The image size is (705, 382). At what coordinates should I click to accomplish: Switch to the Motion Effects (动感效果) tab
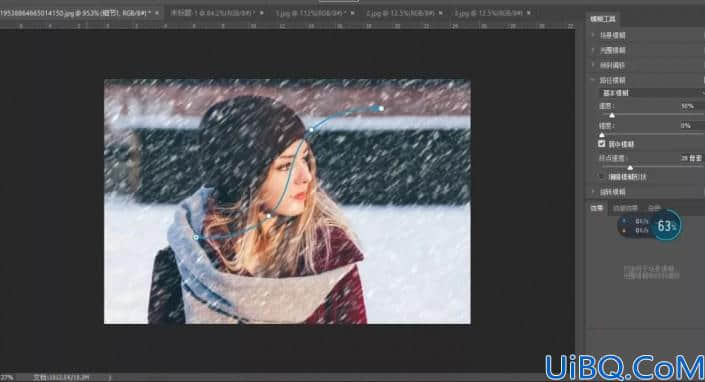coord(625,208)
